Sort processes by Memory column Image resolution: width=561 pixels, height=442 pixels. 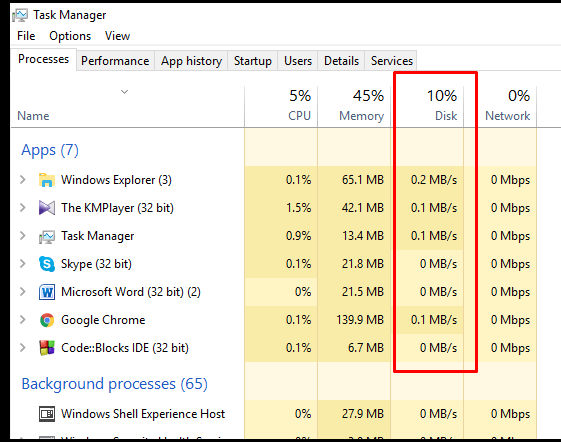(354, 107)
